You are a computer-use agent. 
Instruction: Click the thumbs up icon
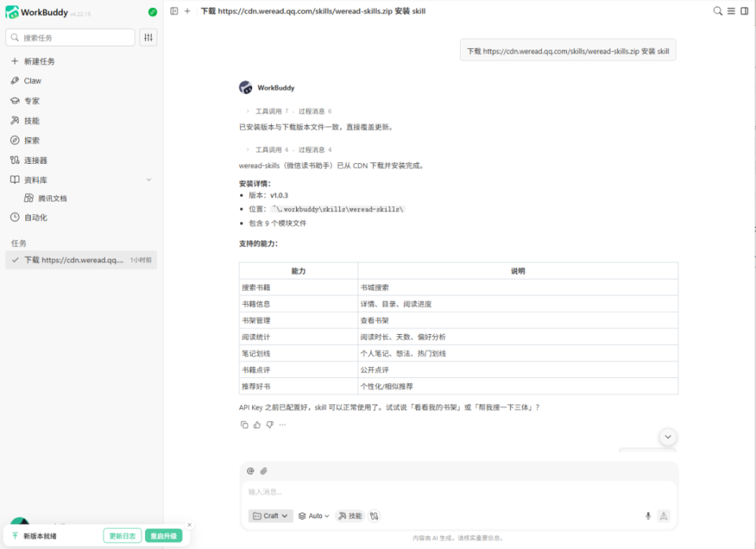[x=257, y=425]
